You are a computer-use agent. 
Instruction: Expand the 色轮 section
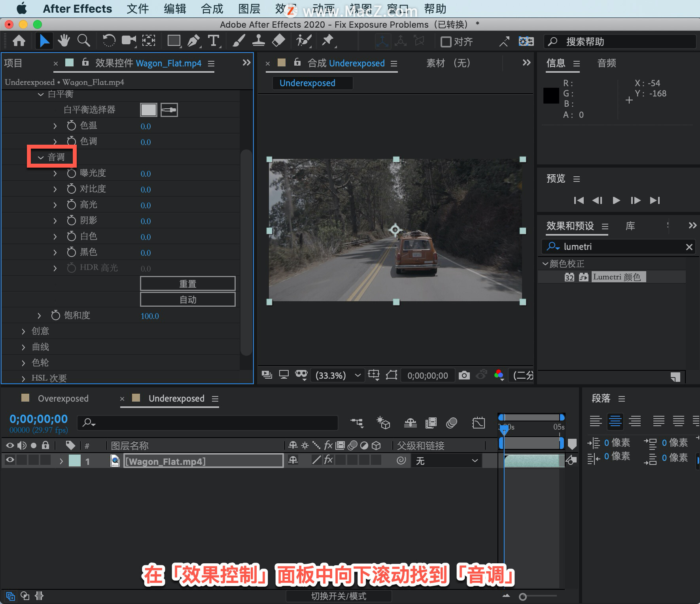(x=23, y=363)
